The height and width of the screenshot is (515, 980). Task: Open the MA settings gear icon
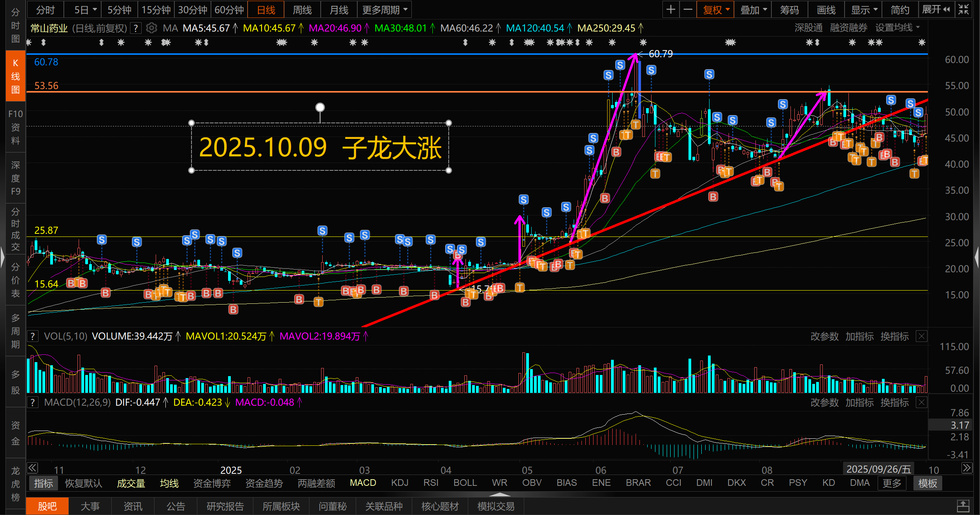[151, 28]
